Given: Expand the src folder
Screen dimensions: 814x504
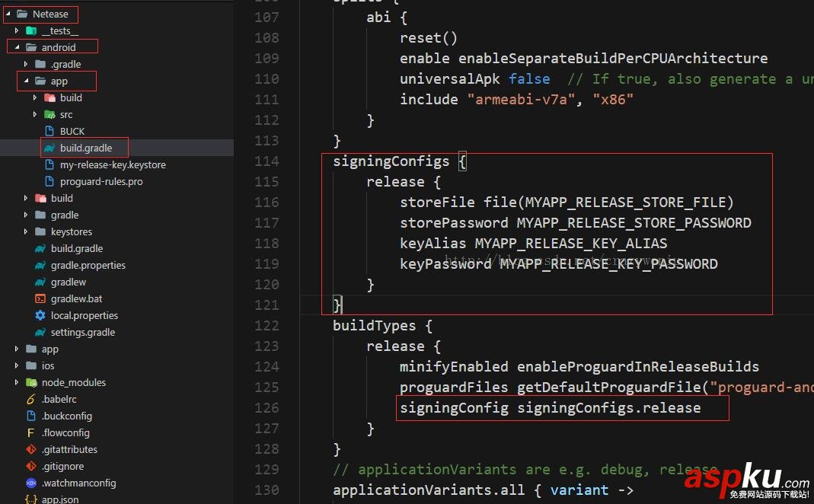Looking at the screenshot, I should (x=34, y=114).
